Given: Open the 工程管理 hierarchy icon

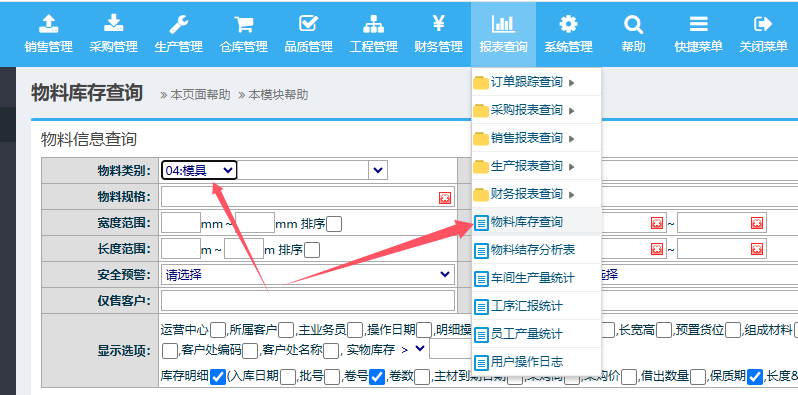Looking at the screenshot, I should point(374,23).
